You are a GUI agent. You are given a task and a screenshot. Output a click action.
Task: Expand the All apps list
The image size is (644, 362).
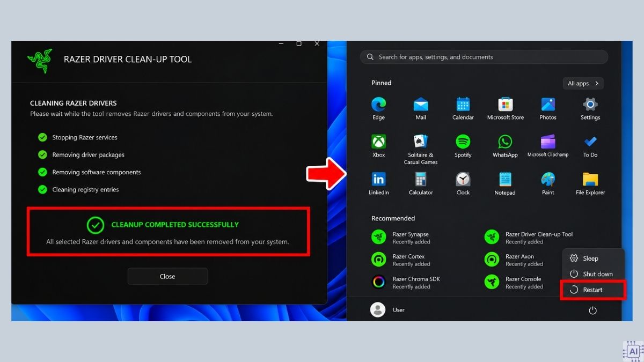(x=583, y=83)
